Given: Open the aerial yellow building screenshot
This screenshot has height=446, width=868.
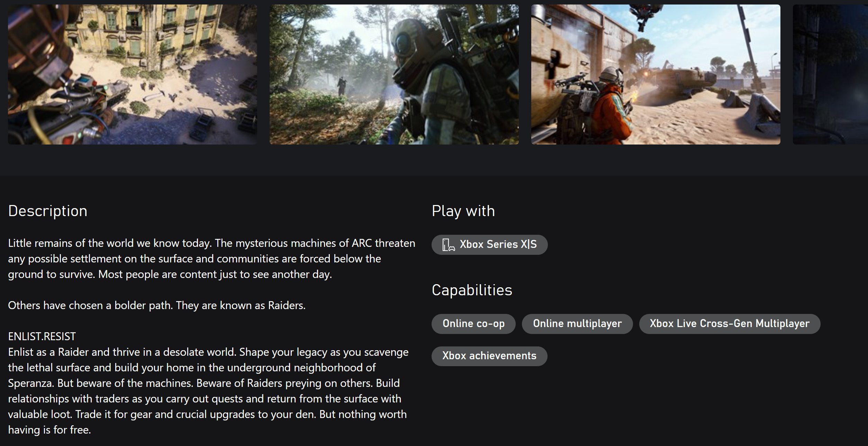Looking at the screenshot, I should (x=133, y=74).
